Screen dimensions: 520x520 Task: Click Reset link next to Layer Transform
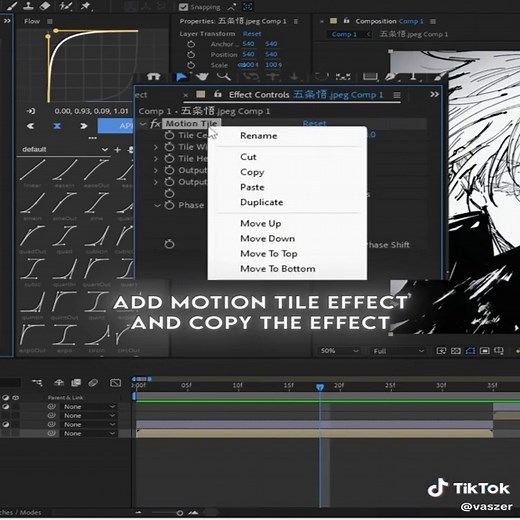coord(252,34)
